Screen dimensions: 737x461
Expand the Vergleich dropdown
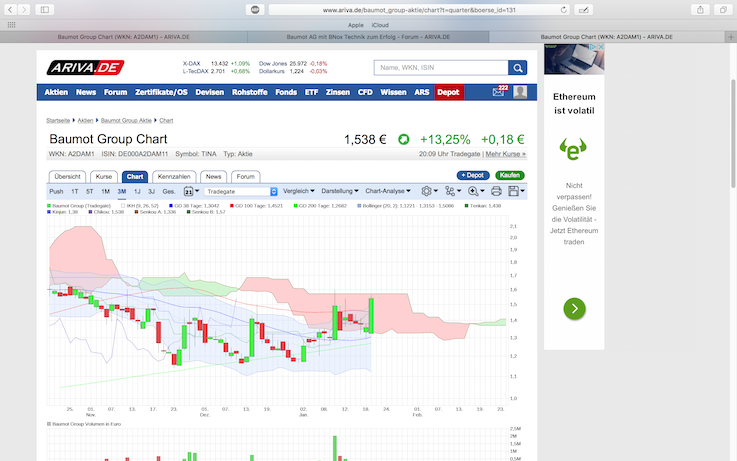[x=298, y=191]
